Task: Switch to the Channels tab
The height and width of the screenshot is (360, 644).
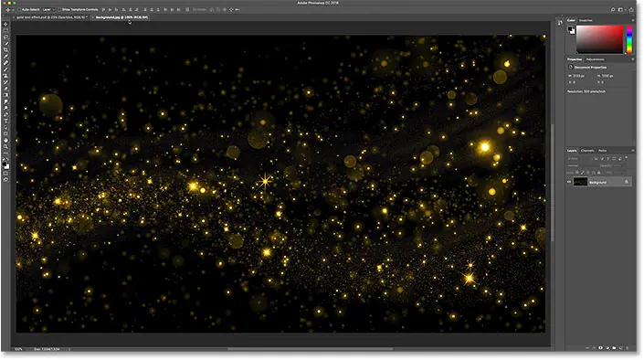Action: click(x=587, y=151)
